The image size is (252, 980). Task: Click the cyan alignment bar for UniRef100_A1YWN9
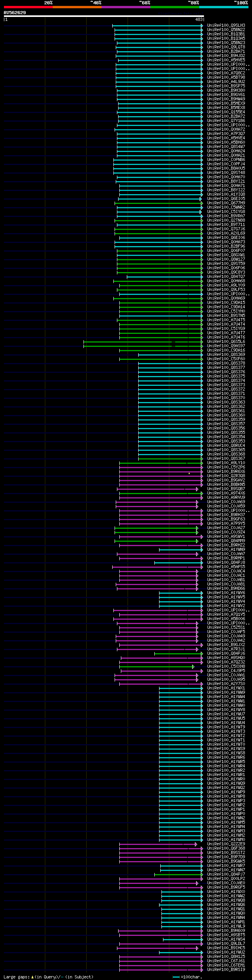point(181,550)
